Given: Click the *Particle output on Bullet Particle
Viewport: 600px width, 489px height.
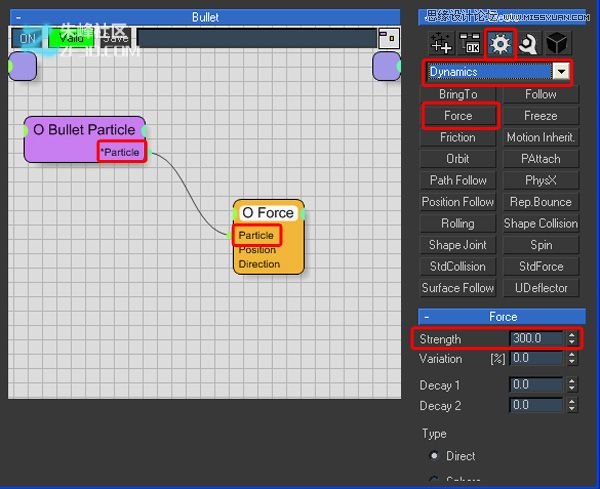Looking at the screenshot, I should tap(122, 152).
